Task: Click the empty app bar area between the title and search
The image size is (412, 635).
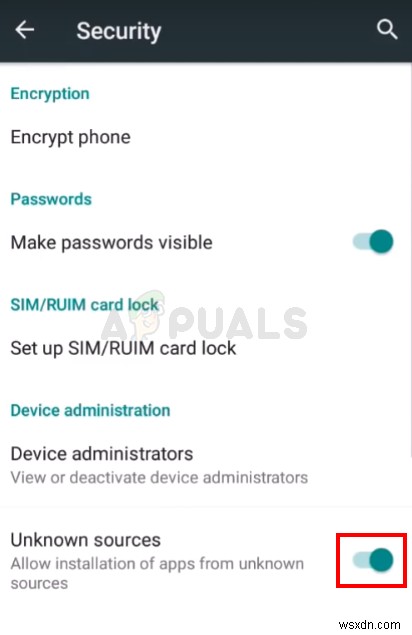Action: click(x=267, y=31)
